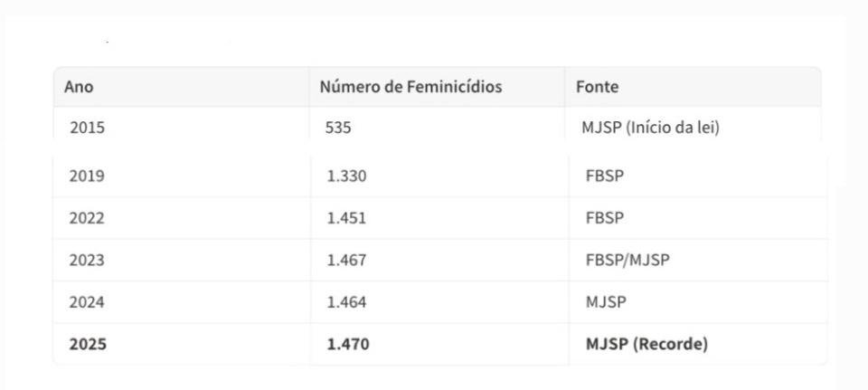
Task: Select the 2023 year cell
Action: 87,261
